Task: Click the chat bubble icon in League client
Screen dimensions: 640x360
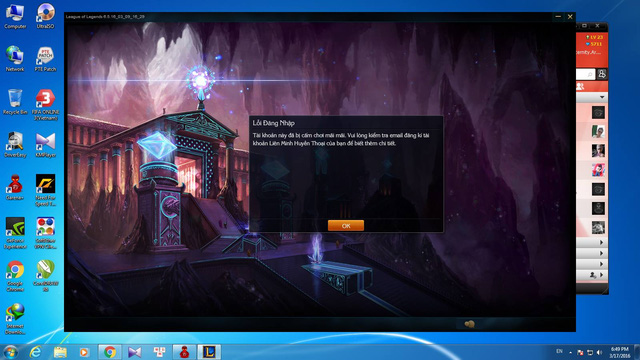Action: (x=469, y=324)
